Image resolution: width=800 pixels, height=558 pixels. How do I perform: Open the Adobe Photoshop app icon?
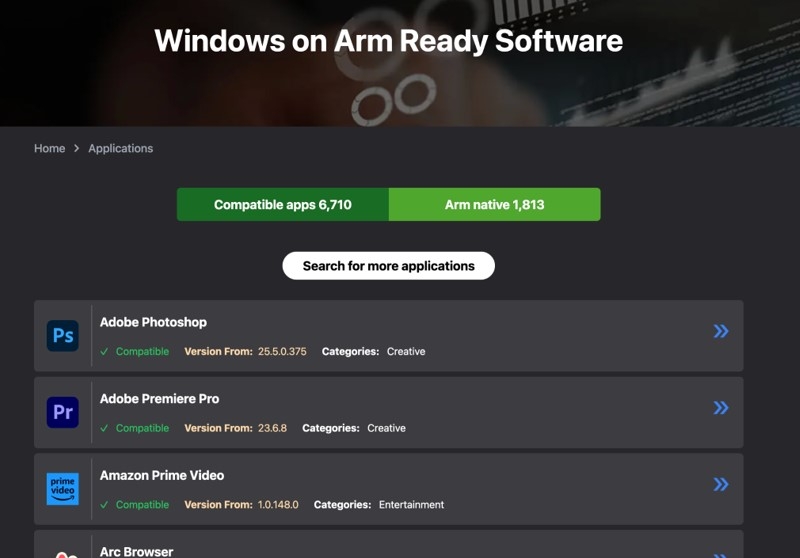pos(63,336)
